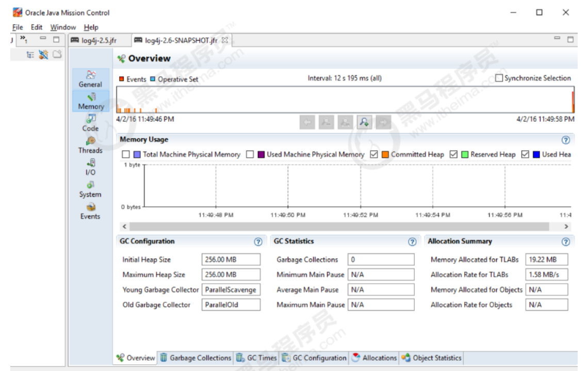
Task: Click the highlighted zoom button under timeline
Action: [364, 122]
